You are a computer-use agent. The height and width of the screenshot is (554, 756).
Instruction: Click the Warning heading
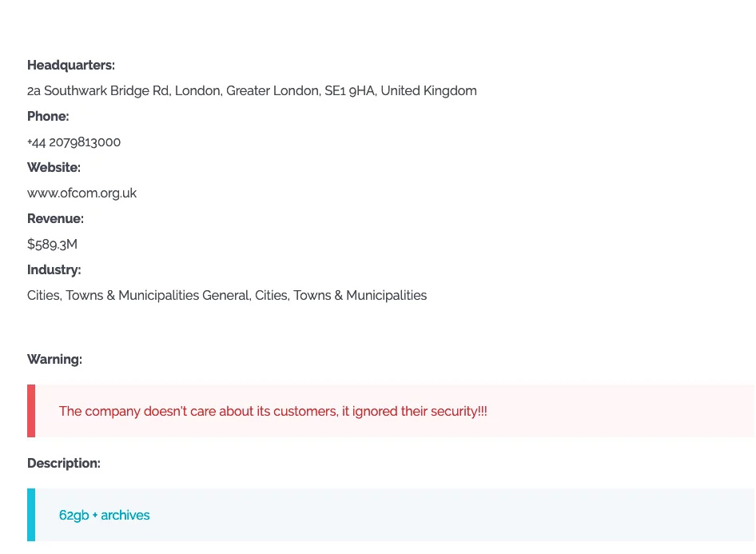(54, 360)
